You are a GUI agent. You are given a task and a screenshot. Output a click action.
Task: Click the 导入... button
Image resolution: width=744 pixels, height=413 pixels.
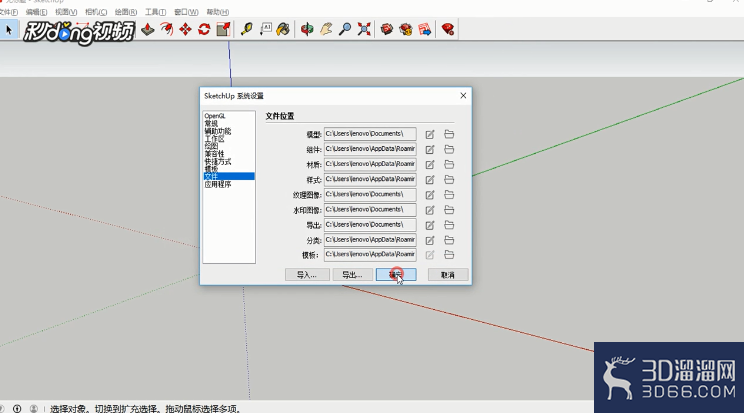[x=307, y=275]
